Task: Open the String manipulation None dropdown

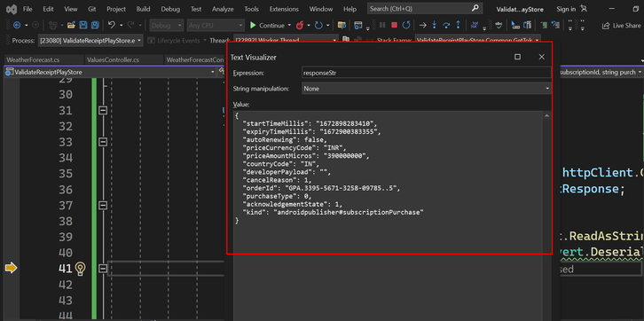Action: click(427, 89)
